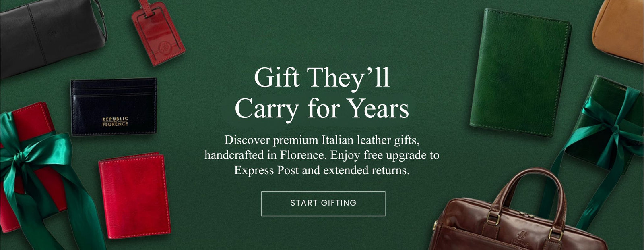
Task: Click the tan leather pouch
Action: pos(620,30)
